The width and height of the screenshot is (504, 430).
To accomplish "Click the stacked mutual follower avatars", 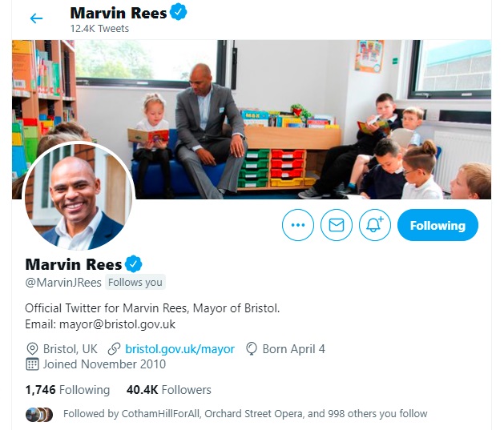I will click(39, 415).
